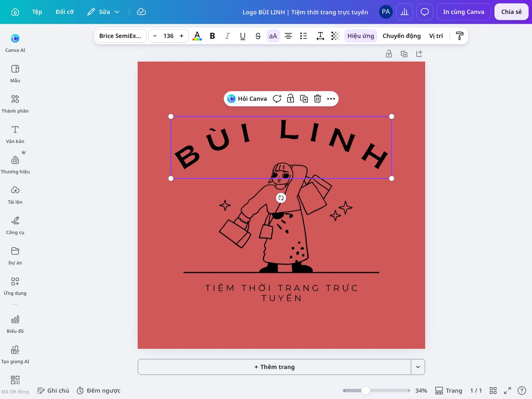Open Tải lên uploads panel
This screenshot has width=532, height=399.
click(x=15, y=195)
